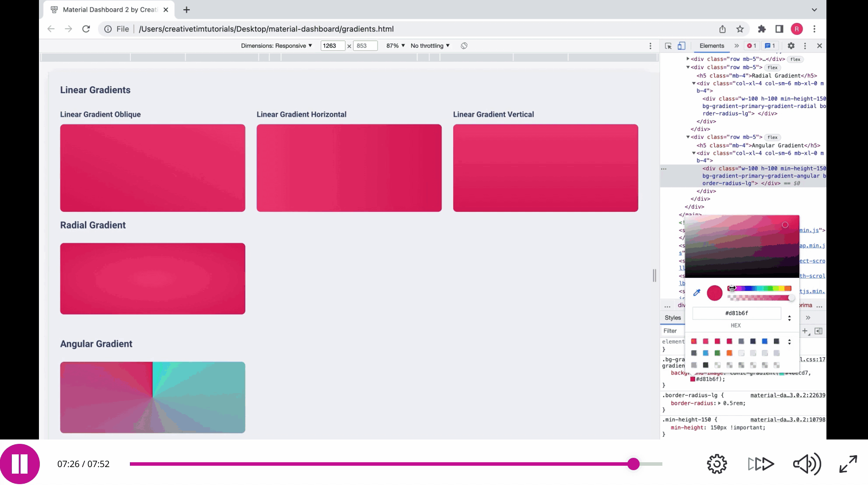Open the 87% zoom dropdown
Viewport: 868px width, 485px height.
(395, 46)
